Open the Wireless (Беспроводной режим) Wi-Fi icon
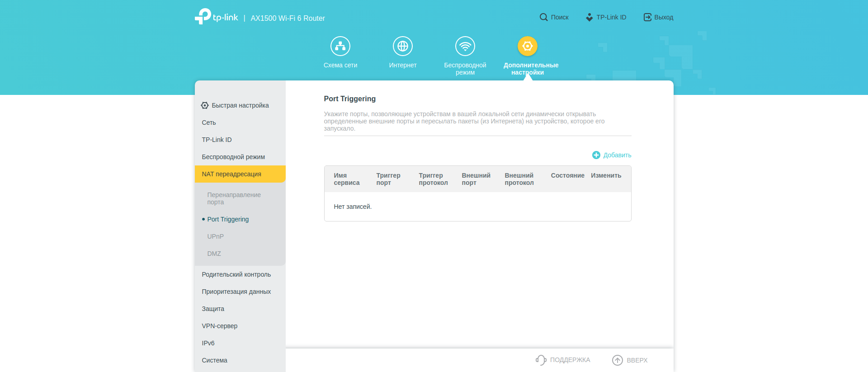Screen dimensions: 868x372 click(465, 46)
